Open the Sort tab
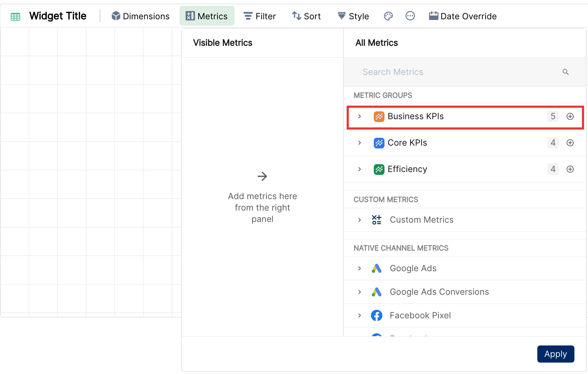588x374 pixels. (x=306, y=16)
